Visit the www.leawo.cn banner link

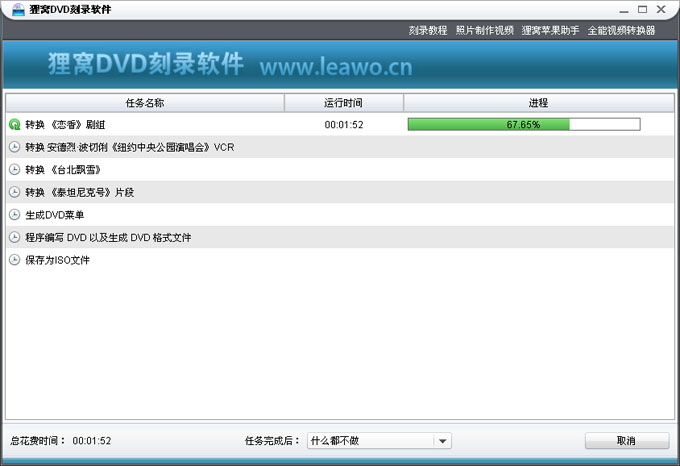coord(336,67)
